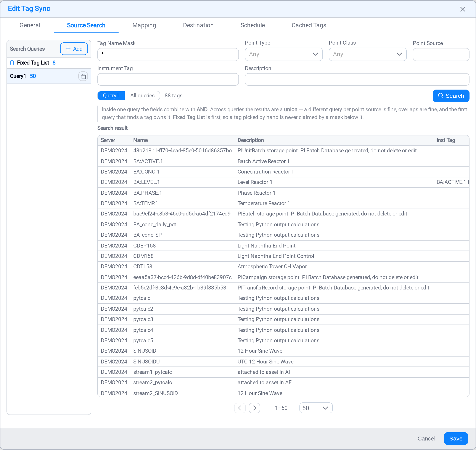This screenshot has width=476, height=450.
Task: Select the BA:TEMP.1 result row
Action: click(x=283, y=203)
